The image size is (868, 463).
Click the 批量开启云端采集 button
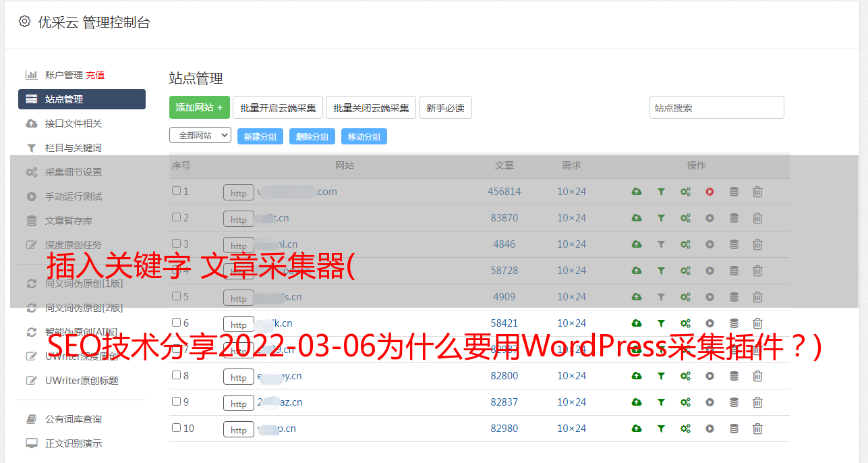pos(278,107)
